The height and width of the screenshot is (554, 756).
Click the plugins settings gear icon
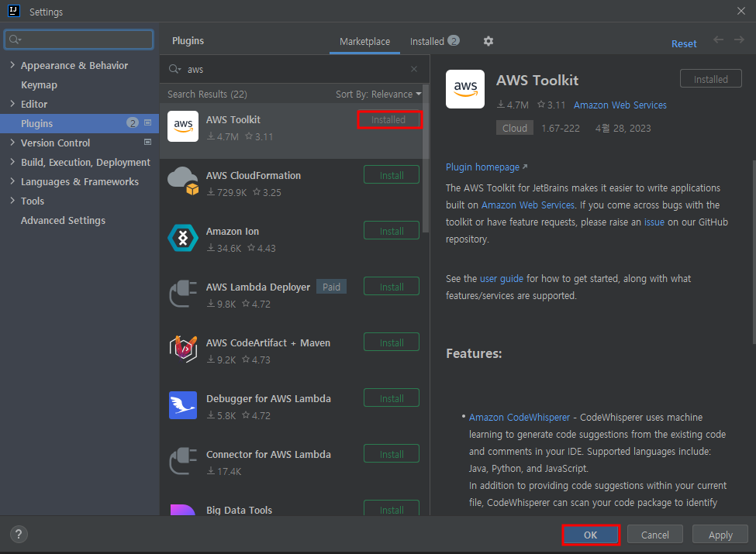click(488, 41)
